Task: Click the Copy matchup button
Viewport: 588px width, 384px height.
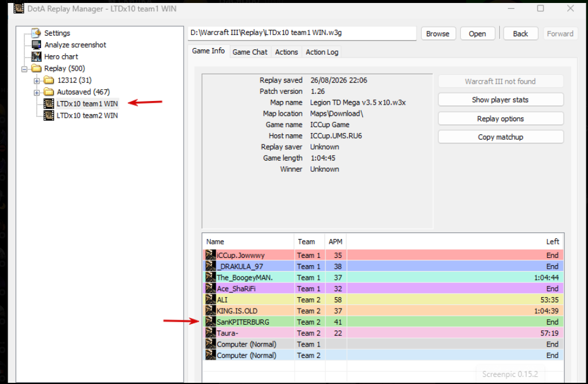Action: [500, 137]
